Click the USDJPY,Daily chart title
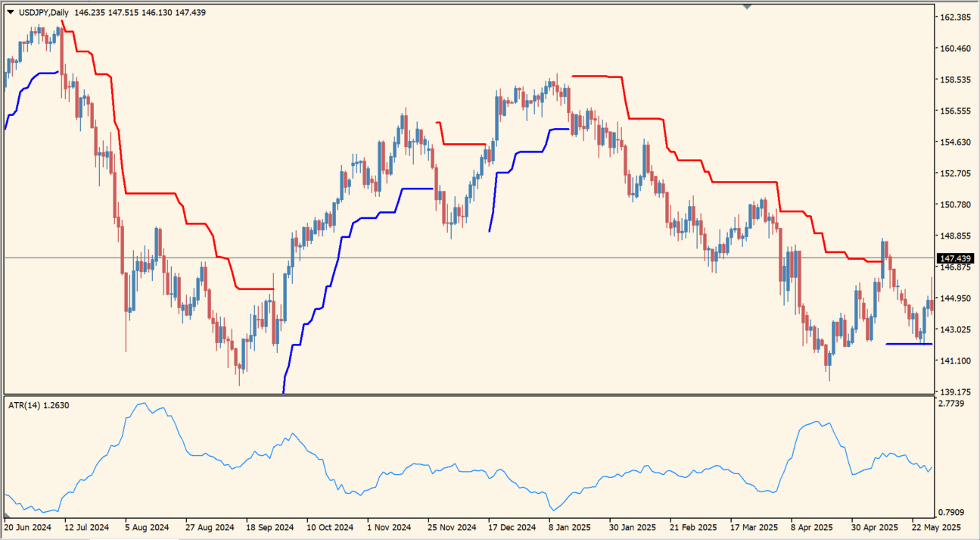Screen dimensions: 980x540 43,12
